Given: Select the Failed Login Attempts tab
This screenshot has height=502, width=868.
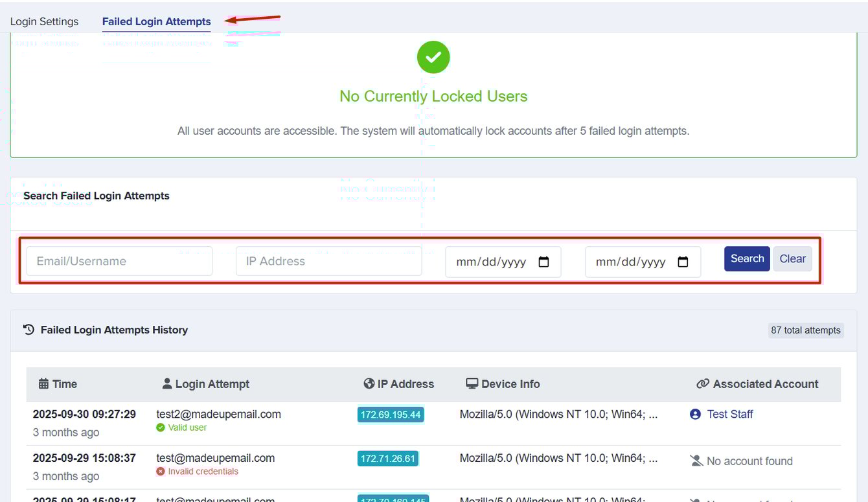Looking at the screenshot, I should (156, 21).
